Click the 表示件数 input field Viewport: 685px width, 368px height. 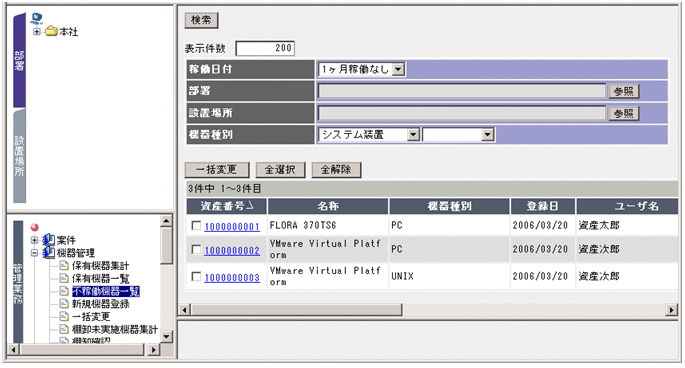(x=265, y=48)
